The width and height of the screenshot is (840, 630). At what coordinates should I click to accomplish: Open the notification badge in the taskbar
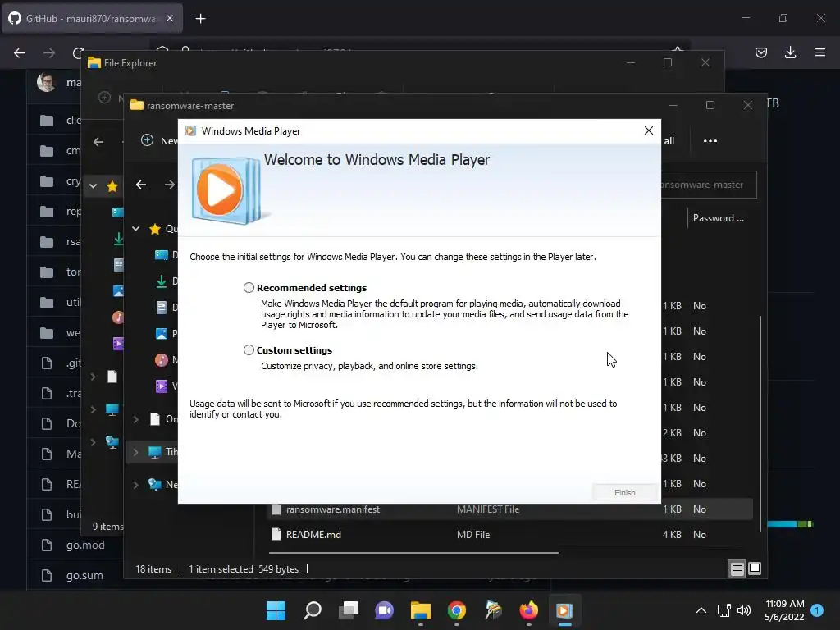pos(817,610)
